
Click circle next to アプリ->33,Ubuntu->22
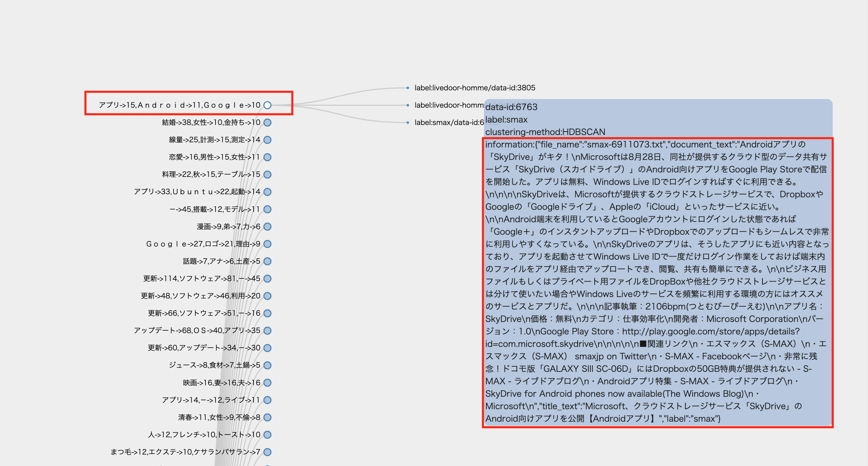coord(267,192)
